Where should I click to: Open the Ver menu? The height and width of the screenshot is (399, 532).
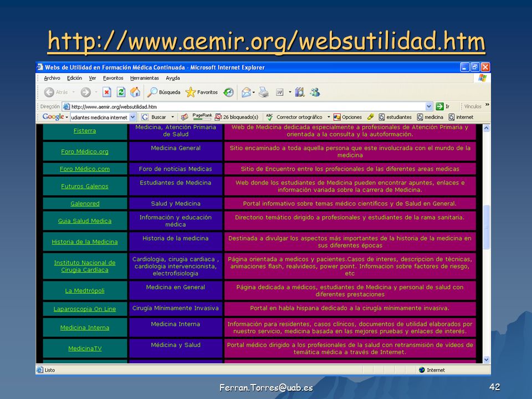coord(93,78)
